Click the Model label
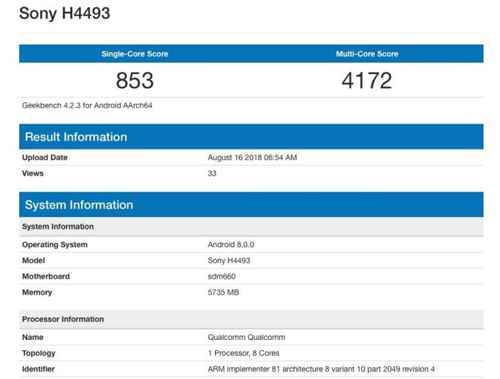Screen dimensions: 500x379 coord(33,260)
